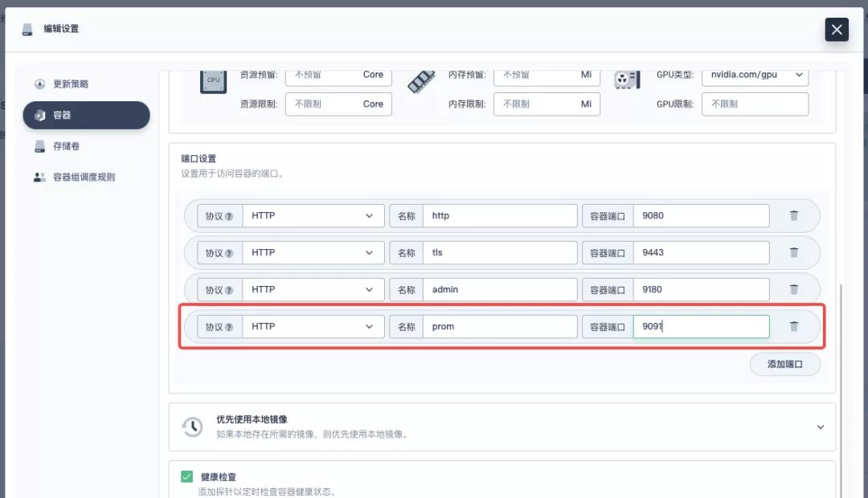Edit container port field 9091
868x498 pixels.
point(702,326)
